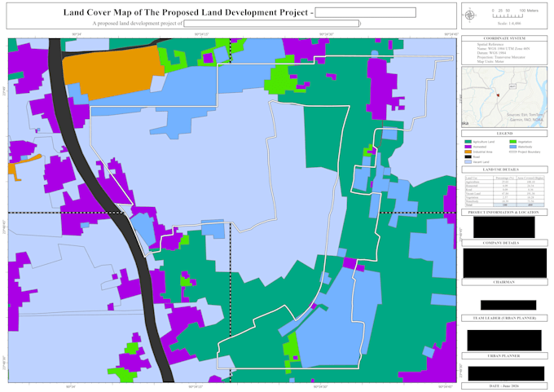The image size is (554, 392).
Task: Click the red site marker in the inset map
Action: point(498,95)
